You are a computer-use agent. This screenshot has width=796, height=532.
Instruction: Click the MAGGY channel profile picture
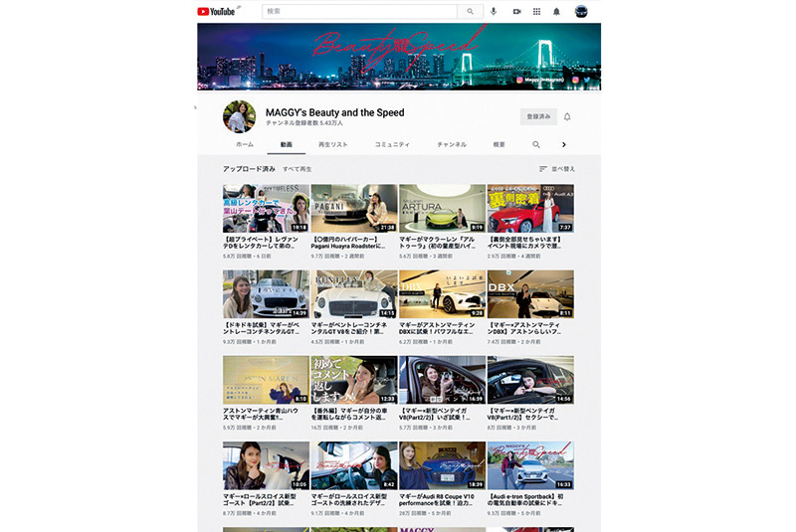(x=239, y=116)
